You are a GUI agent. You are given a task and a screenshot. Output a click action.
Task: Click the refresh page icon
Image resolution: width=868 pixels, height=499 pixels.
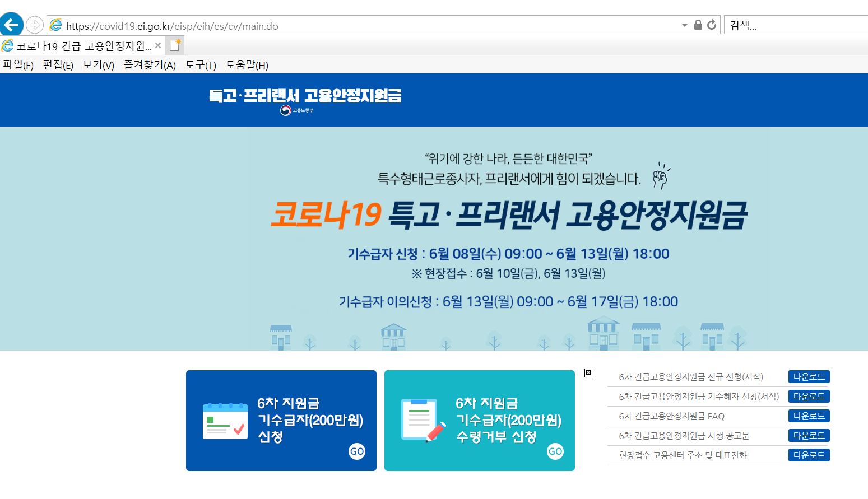(x=711, y=25)
